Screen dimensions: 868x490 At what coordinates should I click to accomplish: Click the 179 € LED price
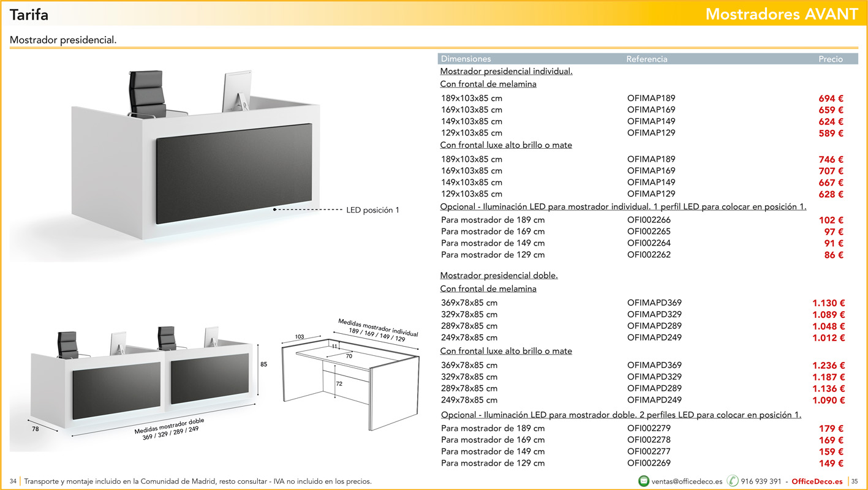831,428
